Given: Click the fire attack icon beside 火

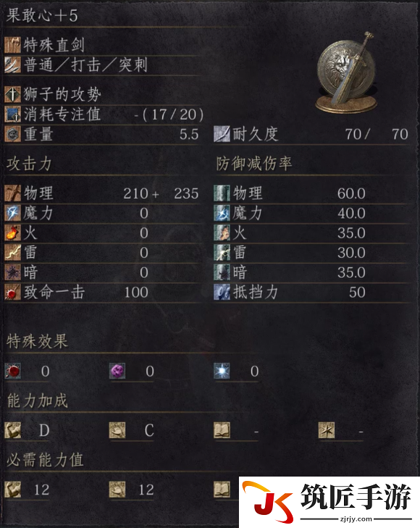Looking at the screenshot, I should (x=13, y=233).
